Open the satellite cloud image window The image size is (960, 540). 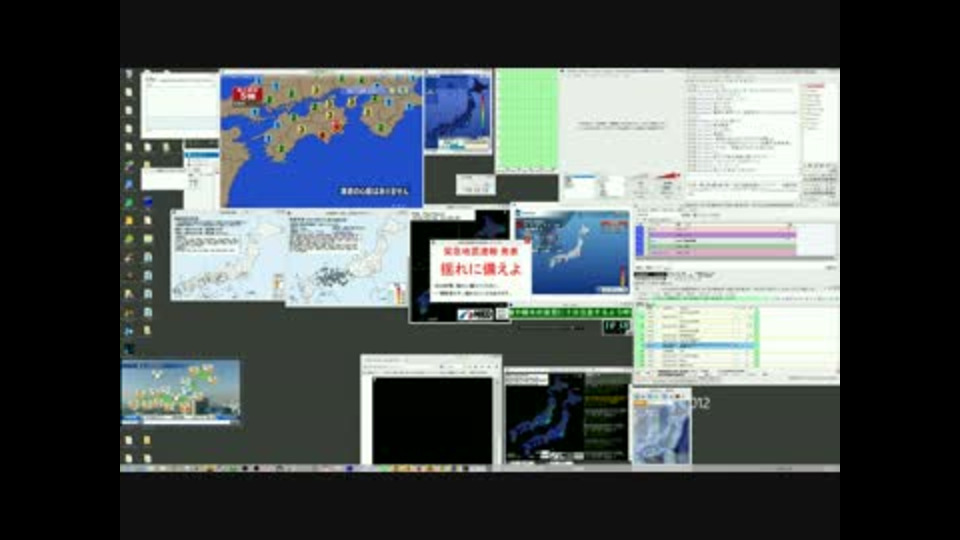tap(662, 426)
